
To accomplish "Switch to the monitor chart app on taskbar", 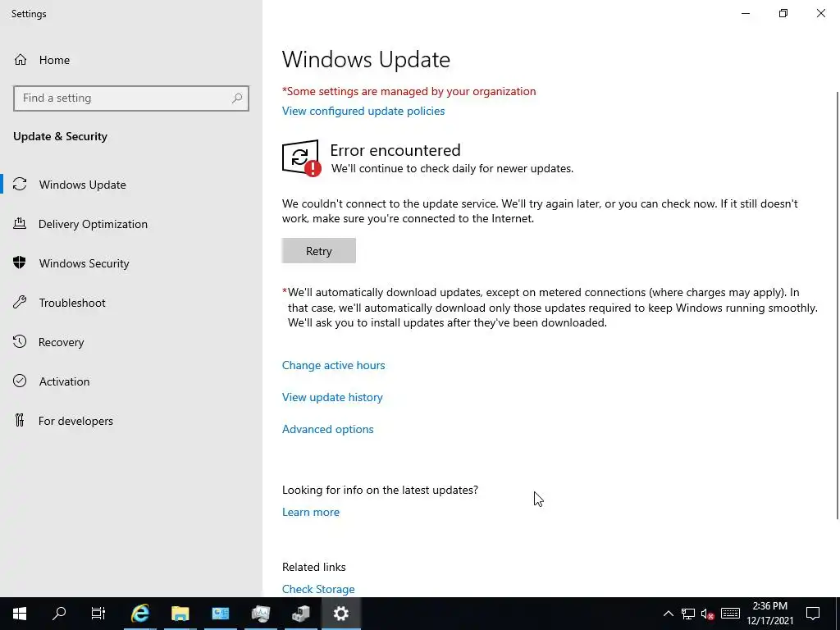I will click(260, 614).
